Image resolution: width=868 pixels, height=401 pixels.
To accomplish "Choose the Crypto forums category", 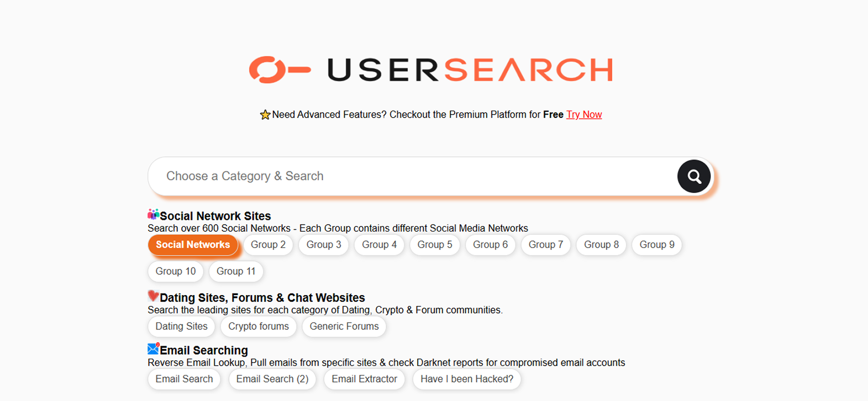I will click(258, 327).
